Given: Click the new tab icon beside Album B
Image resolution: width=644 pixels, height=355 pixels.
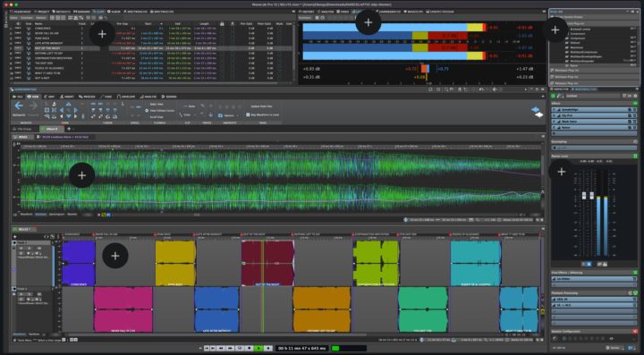Looking at the screenshot, I should (x=69, y=129).
